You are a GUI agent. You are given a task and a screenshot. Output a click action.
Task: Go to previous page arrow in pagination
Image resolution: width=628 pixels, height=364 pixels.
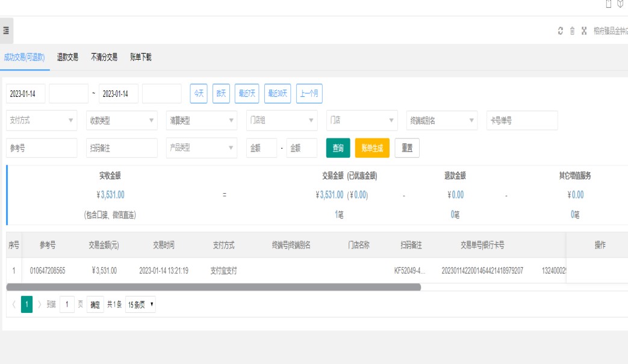tap(13, 304)
